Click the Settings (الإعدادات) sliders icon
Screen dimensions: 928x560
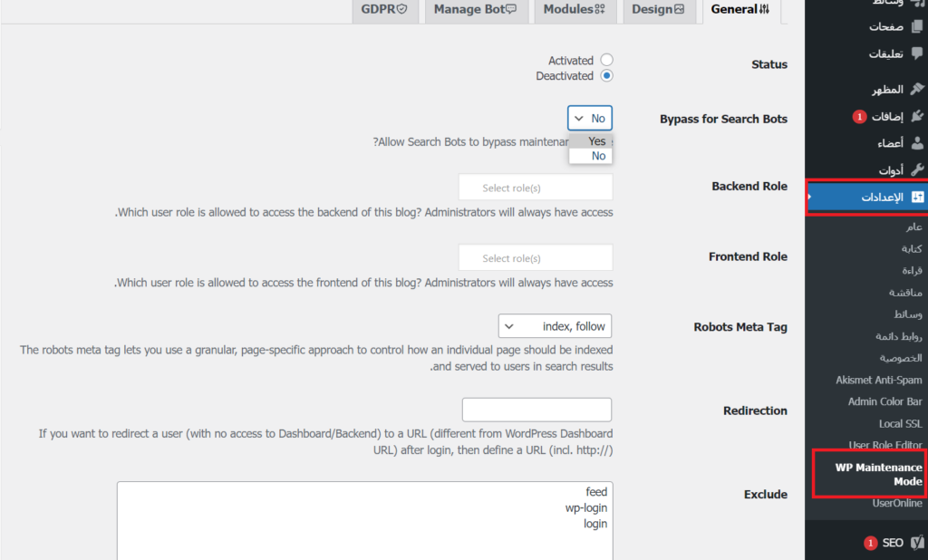[917, 197]
